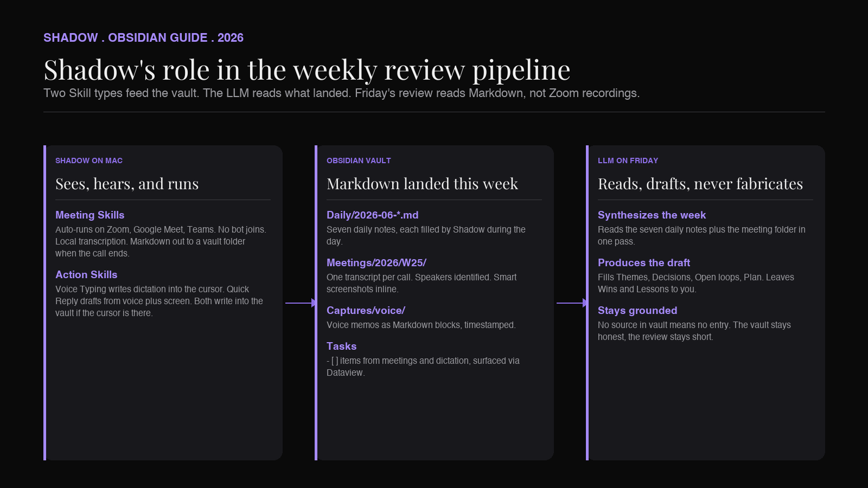Select the 'Meeting Skills' heading
868x488 pixels.
pos(90,215)
